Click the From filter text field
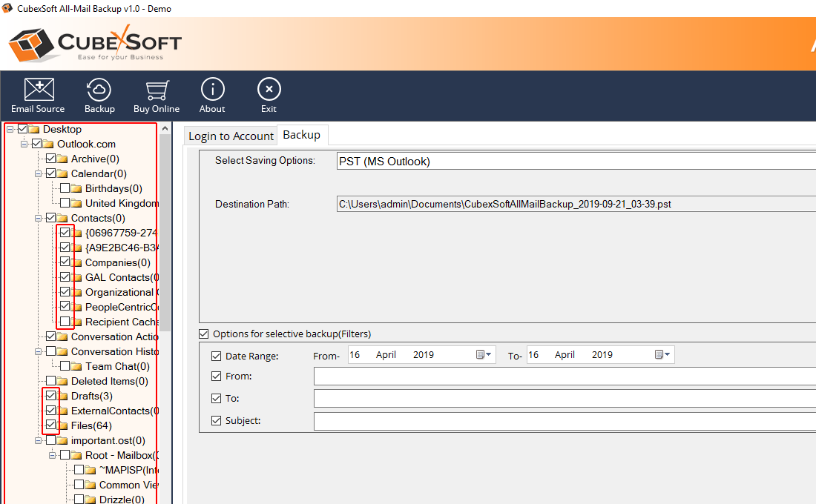 pos(564,377)
